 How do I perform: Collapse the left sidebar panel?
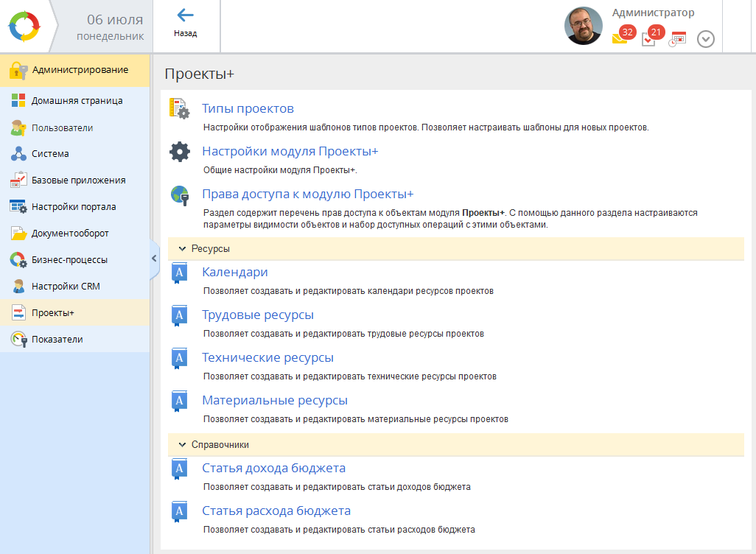click(x=154, y=258)
